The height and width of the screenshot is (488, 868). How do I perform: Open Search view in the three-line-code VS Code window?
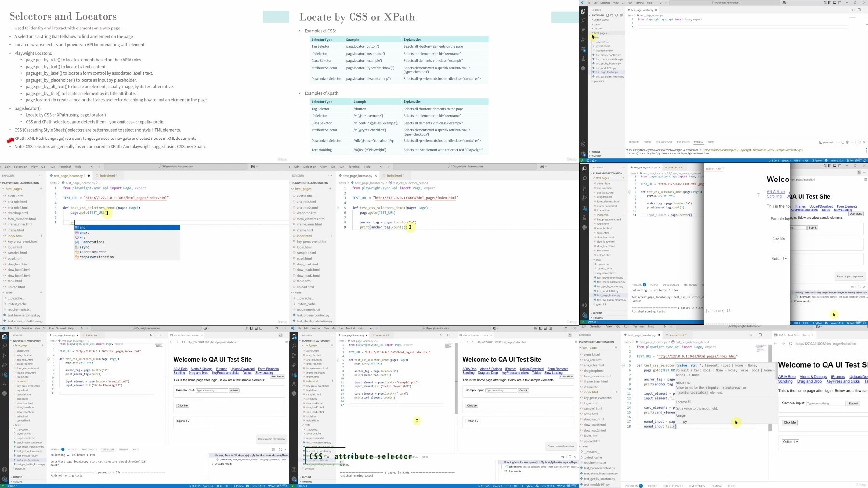click(583, 20)
